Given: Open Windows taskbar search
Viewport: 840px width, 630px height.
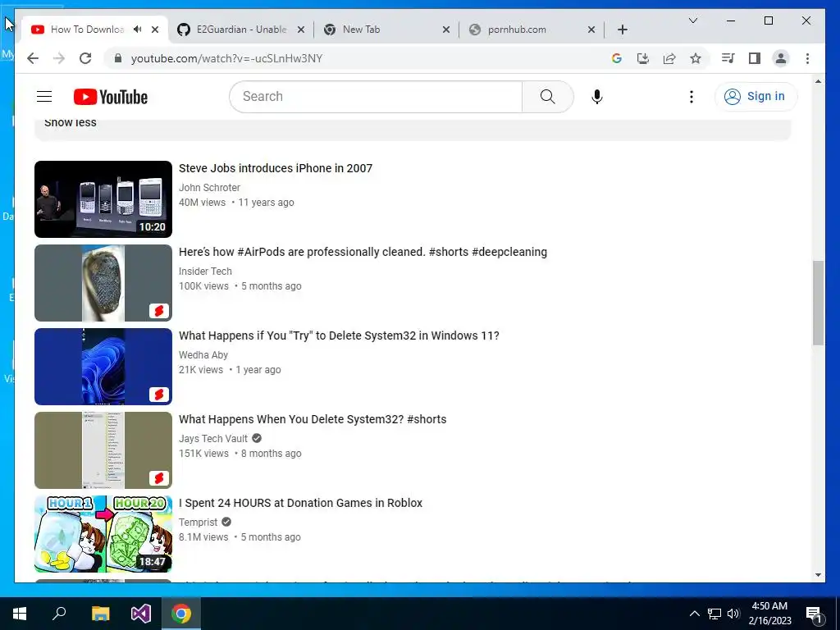Looking at the screenshot, I should click(59, 614).
